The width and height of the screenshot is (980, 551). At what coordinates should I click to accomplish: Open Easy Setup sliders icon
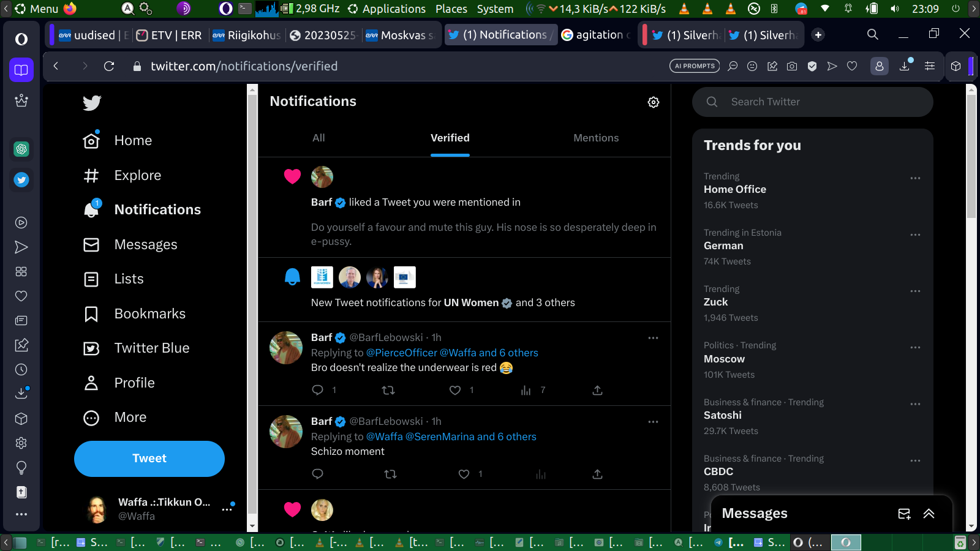[x=930, y=66]
